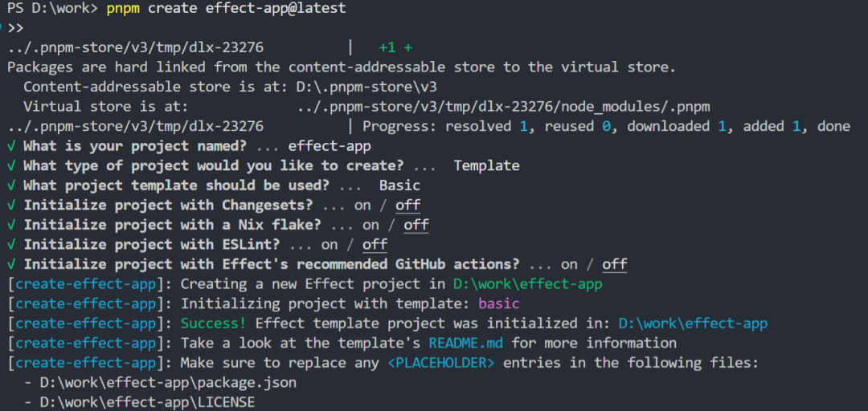
Task: Click the pink basic template name
Action: [499, 303]
